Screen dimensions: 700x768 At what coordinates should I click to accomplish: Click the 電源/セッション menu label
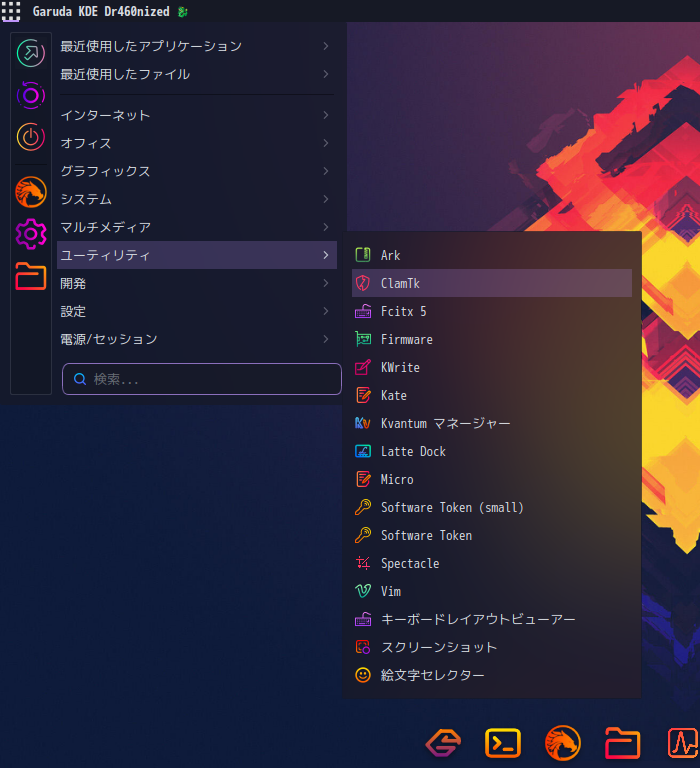click(x=109, y=339)
